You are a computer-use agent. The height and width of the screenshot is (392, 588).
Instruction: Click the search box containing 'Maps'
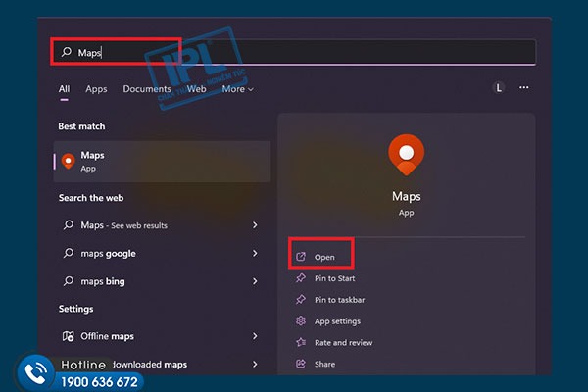[x=294, y=52]
